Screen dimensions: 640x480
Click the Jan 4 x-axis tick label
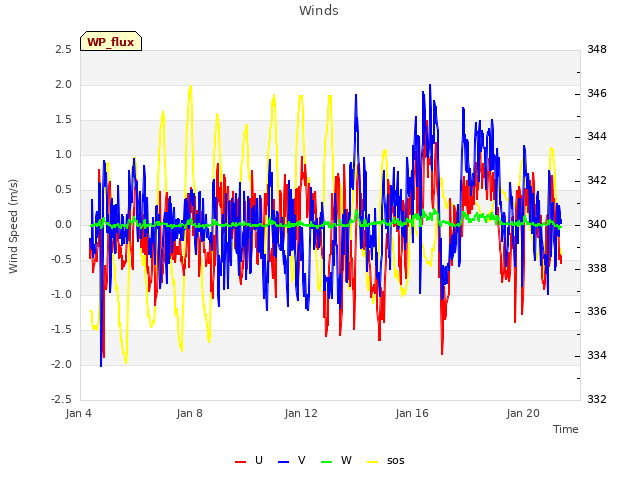pos(78,413)
